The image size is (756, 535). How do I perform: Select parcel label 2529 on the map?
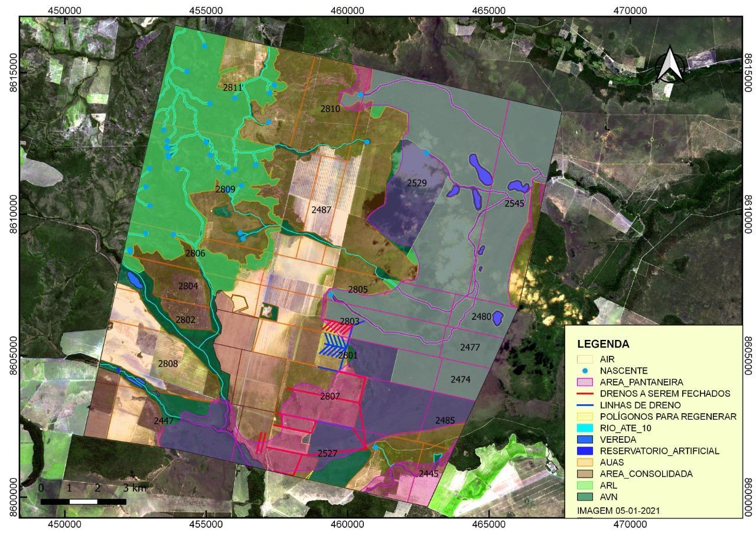pyautogui.click(x=416, y=183)
